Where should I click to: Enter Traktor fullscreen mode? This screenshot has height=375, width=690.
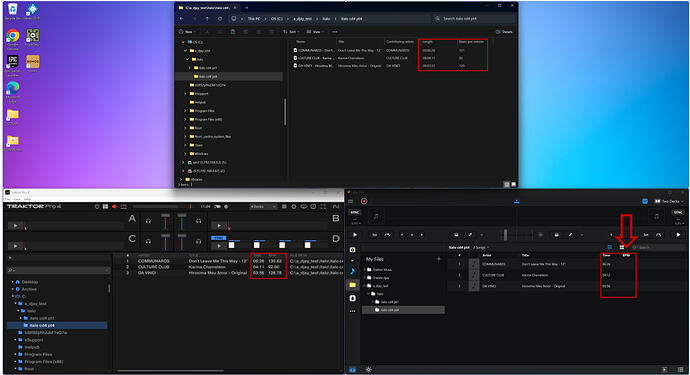(x=323, y=206)
